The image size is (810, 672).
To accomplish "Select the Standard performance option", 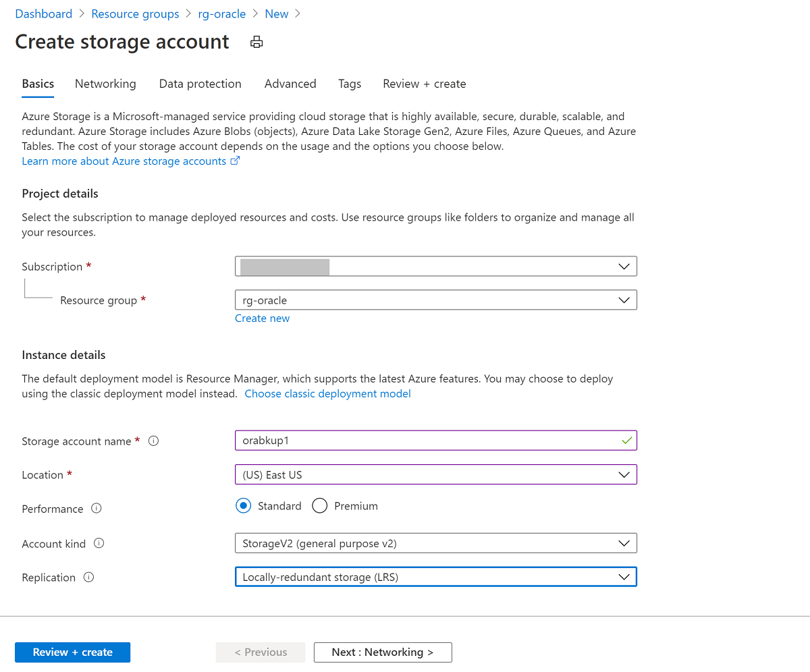I will (244, 506).
